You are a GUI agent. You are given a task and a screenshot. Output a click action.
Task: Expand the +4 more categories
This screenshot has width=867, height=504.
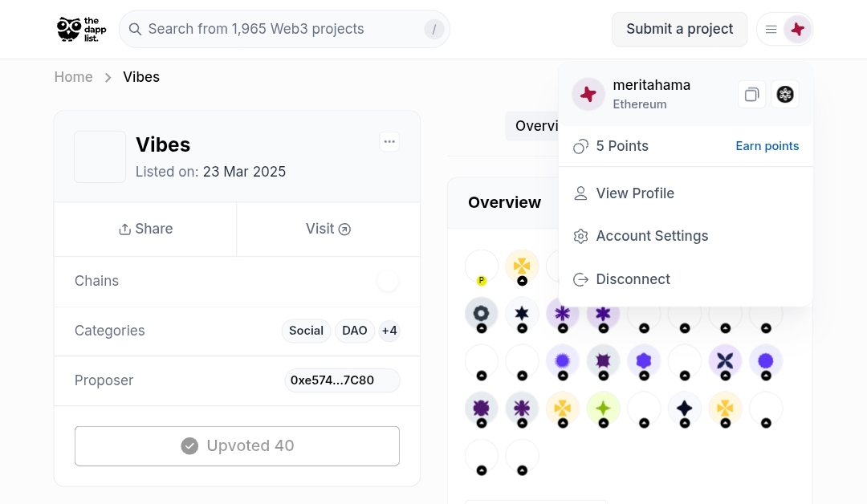(x=389, y=331)
